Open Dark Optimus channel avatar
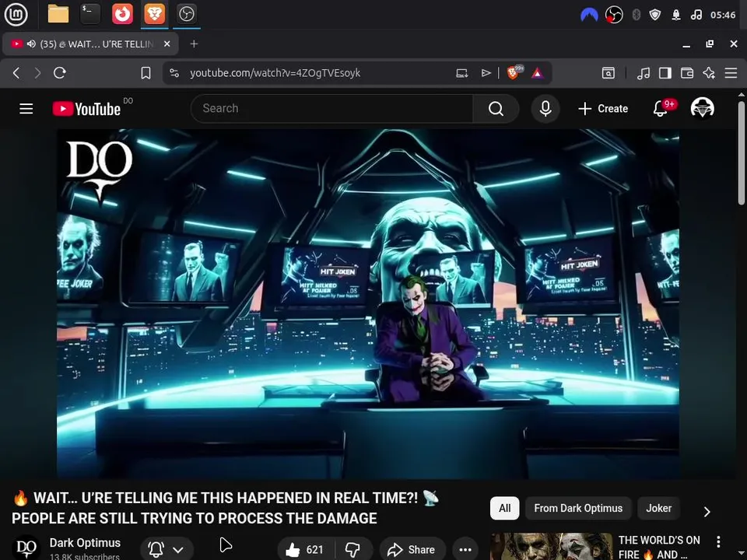Image resolution: width=747 pixels, height=560 pixels. tap(26, 548)
